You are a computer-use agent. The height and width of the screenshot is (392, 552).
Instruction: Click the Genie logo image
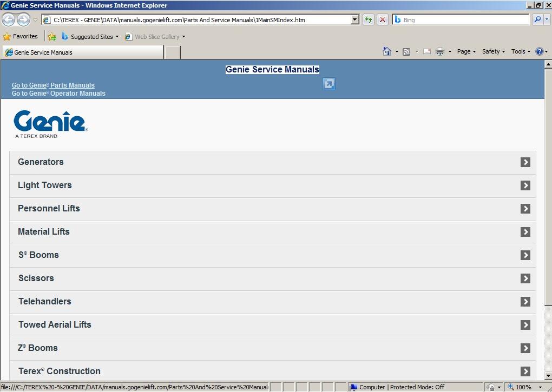coord(50,124)
